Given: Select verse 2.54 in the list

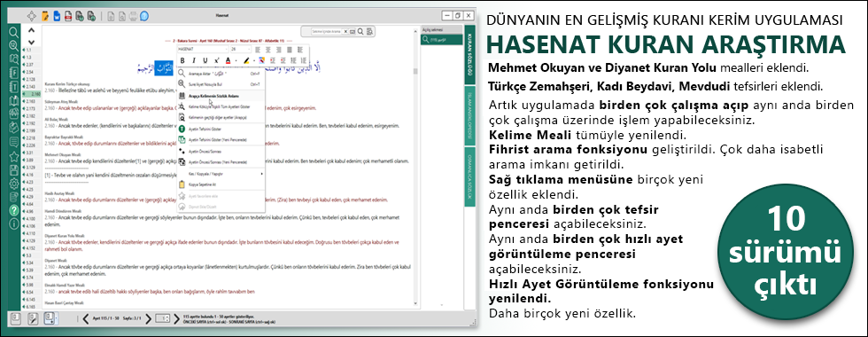Looking at the screenshot, I should click(33, 72).
